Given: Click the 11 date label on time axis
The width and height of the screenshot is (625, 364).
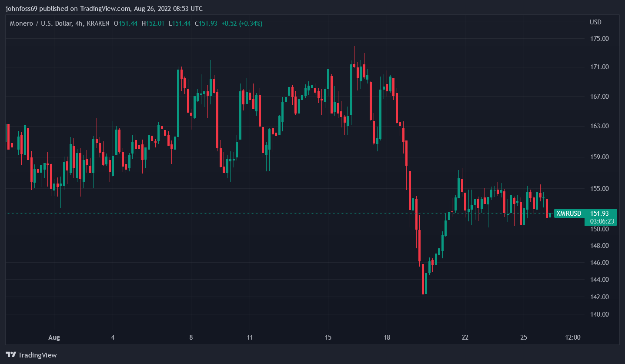Looking at the screenshot, I should click(x=250, y=337).
